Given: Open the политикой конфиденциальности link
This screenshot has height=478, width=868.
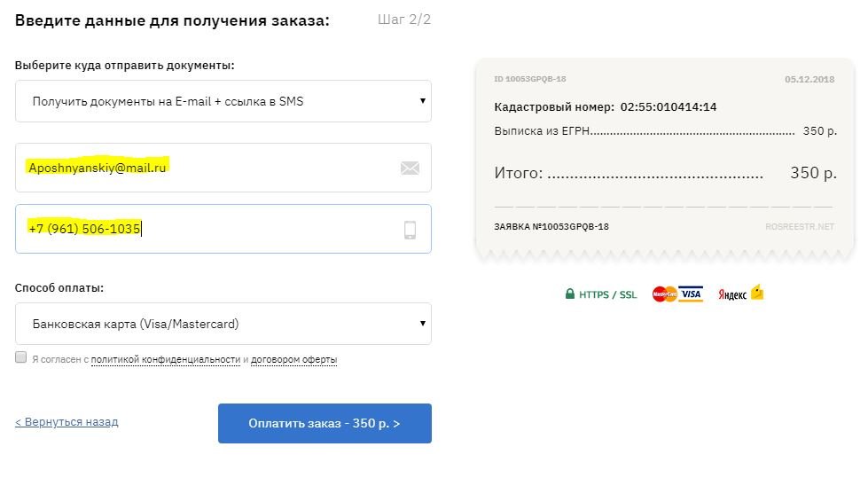Looking at the screenshot, I should (166, 360).
